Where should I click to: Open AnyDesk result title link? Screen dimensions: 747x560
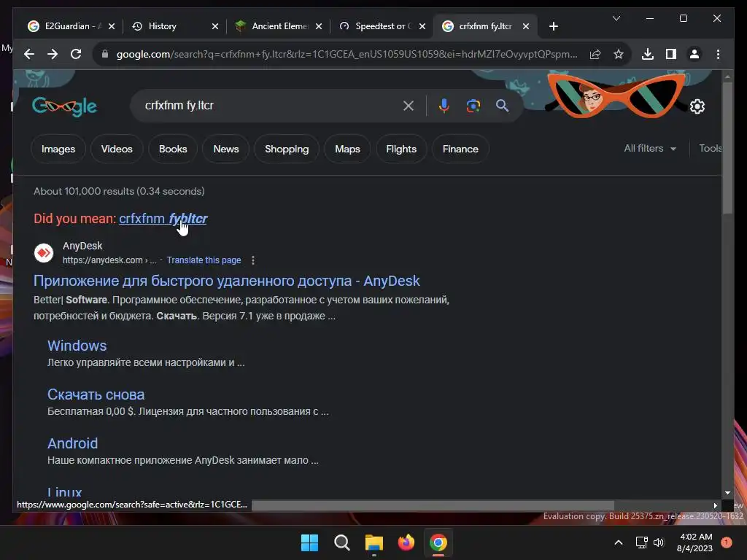226,281
